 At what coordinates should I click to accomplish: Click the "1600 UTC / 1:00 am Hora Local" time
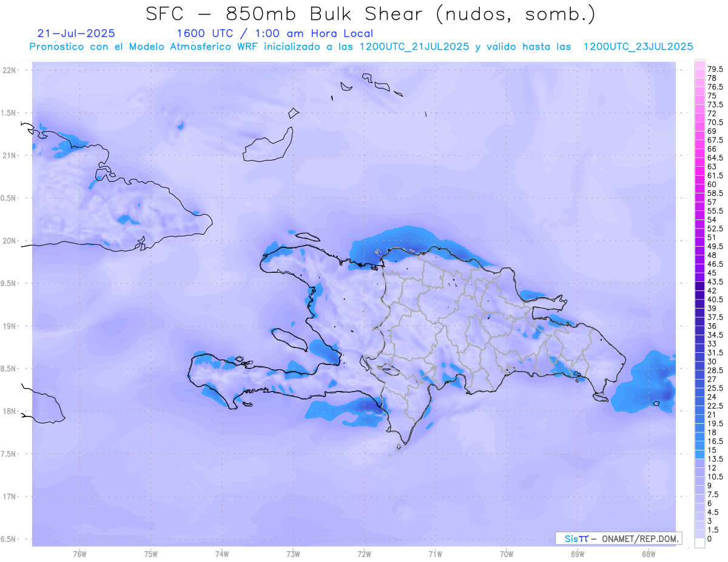(275, 33)
